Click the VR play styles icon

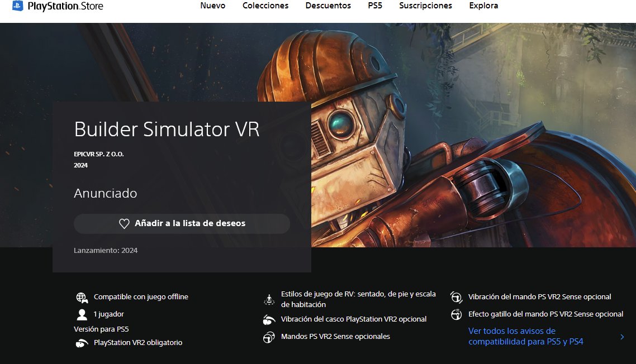click(x=269, y=300)
